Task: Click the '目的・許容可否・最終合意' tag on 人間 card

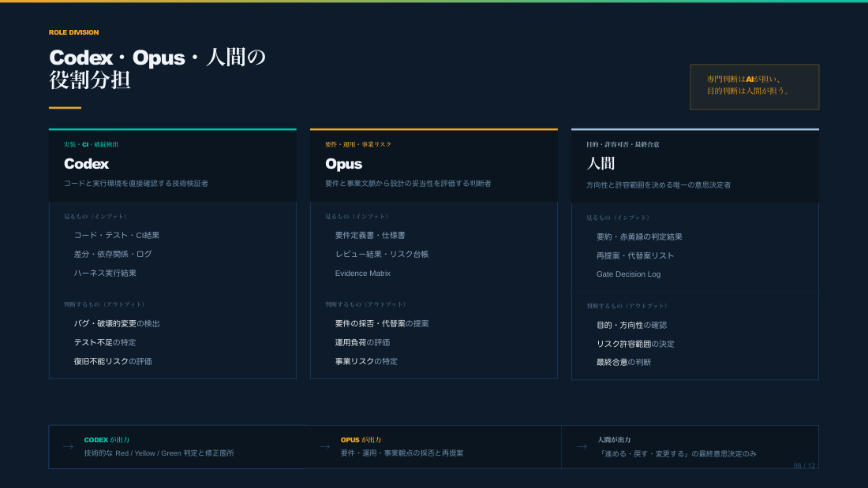Action: point(623,144)
